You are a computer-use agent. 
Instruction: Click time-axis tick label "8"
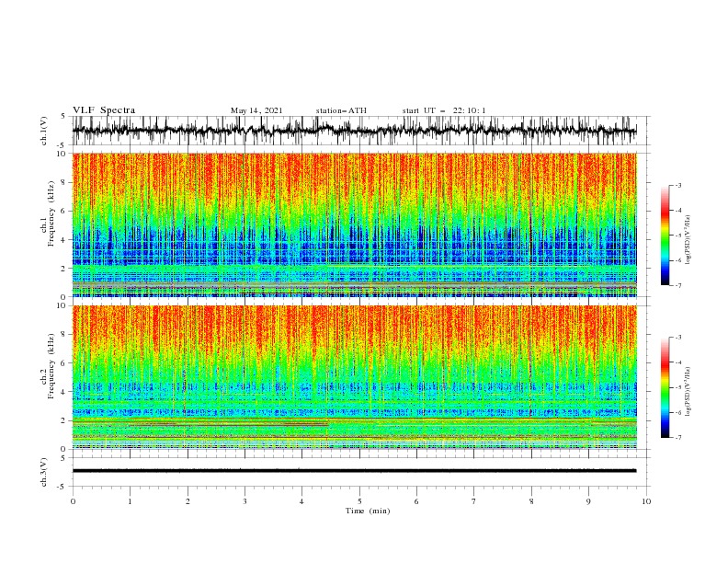pos(531,501)
